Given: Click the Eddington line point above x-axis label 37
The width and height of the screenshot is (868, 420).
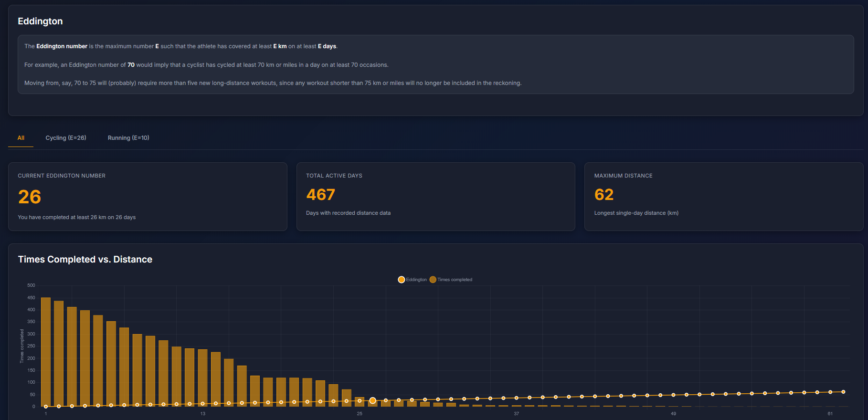Looking at the screenshot, I should pos(517,398).
